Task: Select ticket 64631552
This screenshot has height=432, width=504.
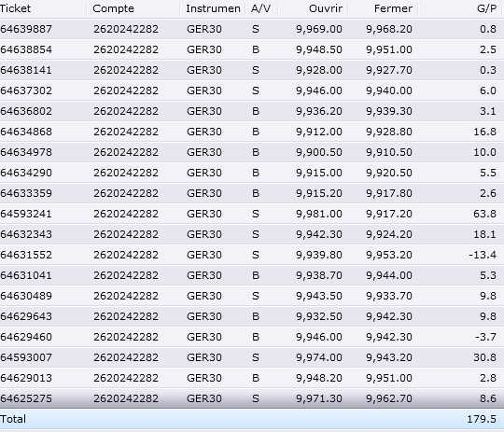Action: click(26, 256)
